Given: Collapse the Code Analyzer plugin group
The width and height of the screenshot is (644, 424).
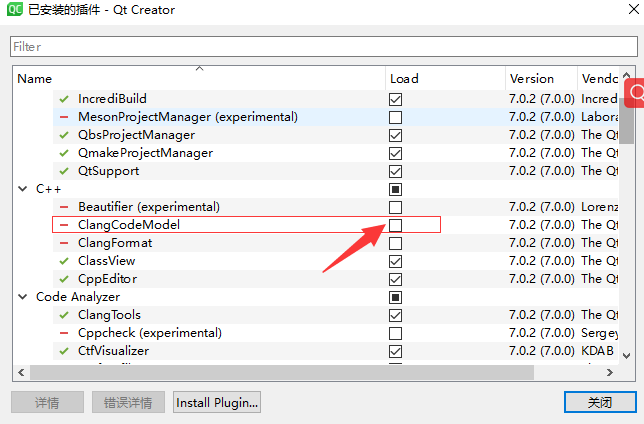Looking at the screenshot, I should [23, 297].
